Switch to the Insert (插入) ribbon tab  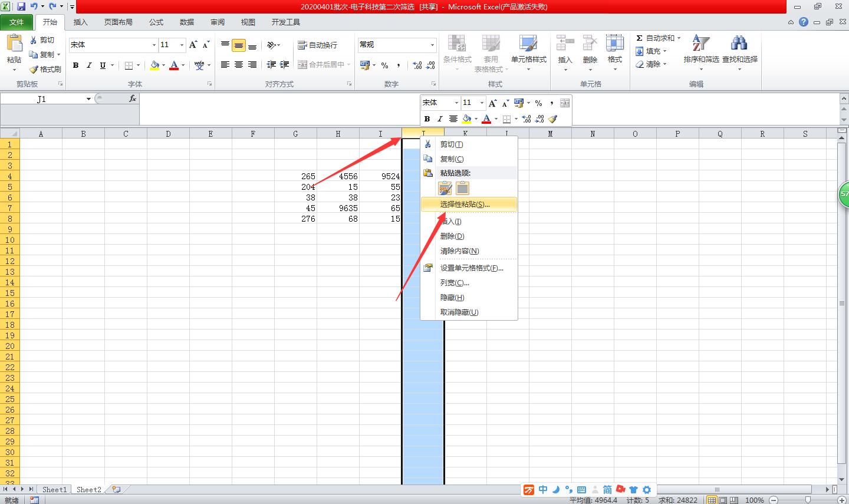click(80, 22)
